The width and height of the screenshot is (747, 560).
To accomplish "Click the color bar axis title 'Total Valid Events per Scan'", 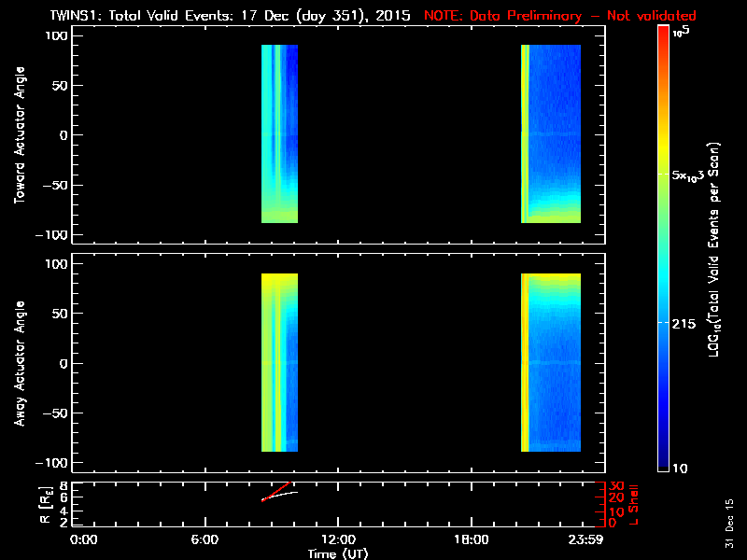I will [x=714, y=247].
